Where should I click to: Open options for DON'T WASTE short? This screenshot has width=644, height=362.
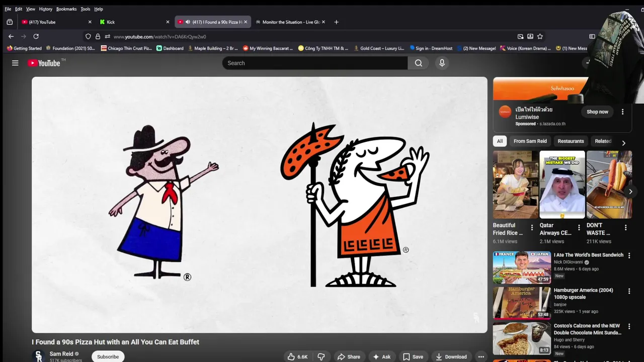click(x=625, y=228)
